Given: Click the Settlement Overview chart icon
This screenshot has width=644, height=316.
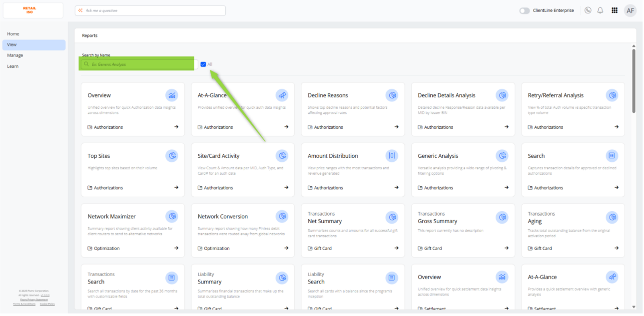Looking at the screenshot, I should pos(502,277).
